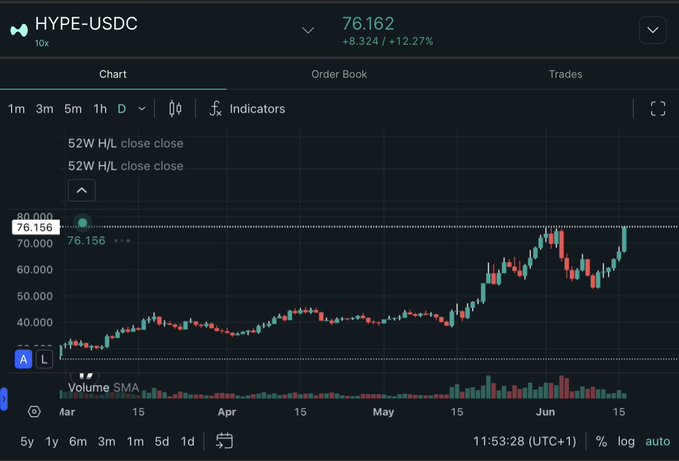679x461 pixels.
Task: Open chart settings hexagon gear icon
Action: click(34, 412)
